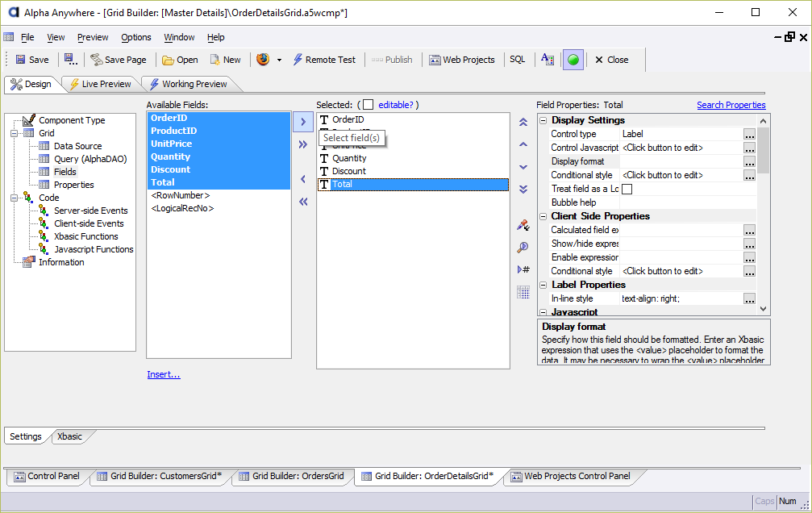Click the grid layout icon below arrow-hash
This screenshot has height=513, width=812.
(523, 292)
